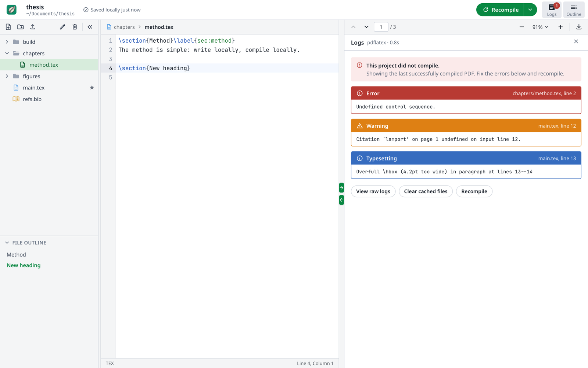
Task: Zoom out with the minus icon
Action: click(521, 27)
